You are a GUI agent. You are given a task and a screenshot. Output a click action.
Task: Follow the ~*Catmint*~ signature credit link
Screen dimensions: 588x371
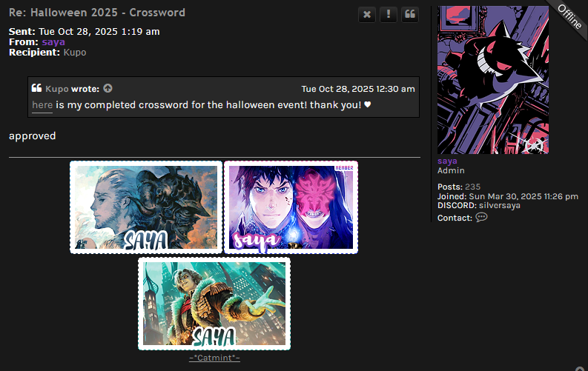pos(214,358)
